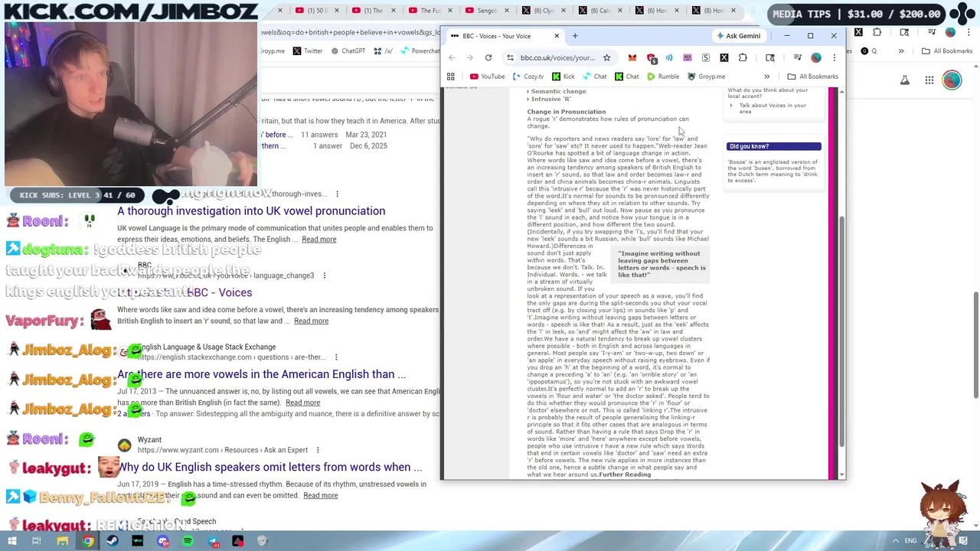Open Twitter bookmark in background window
The width and height of the screenshot is (980, 551).
click(x=307, y=51)
